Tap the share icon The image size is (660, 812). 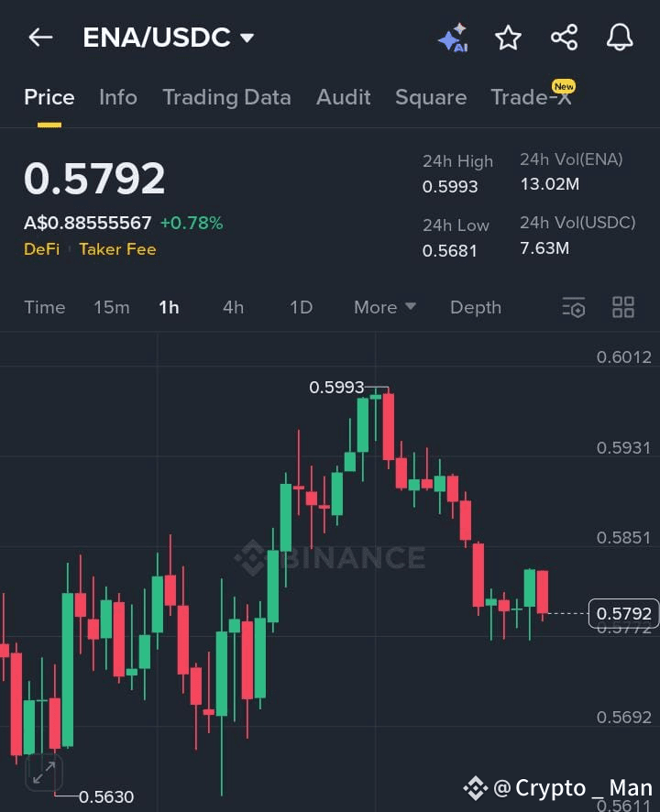click(x=564, y=38)
